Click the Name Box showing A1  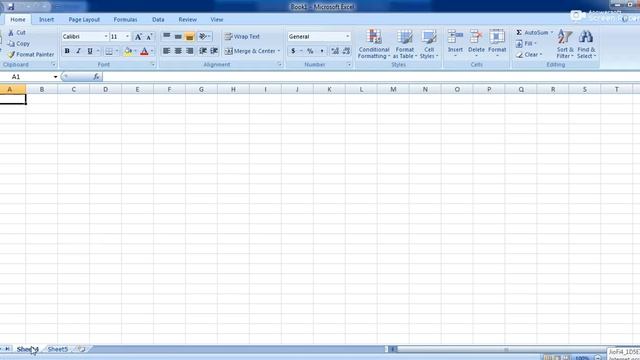point(26,77)
